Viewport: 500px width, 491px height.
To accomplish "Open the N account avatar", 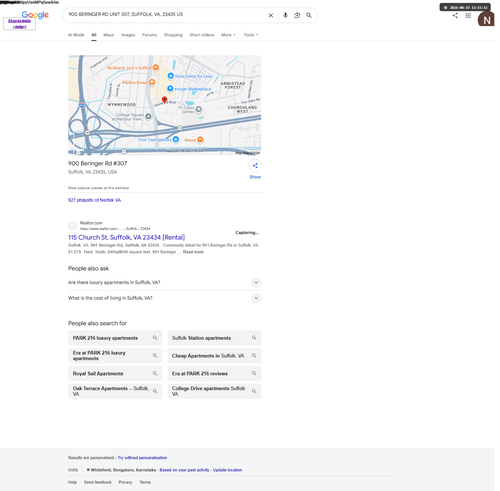I will click(x=486, y=20).
